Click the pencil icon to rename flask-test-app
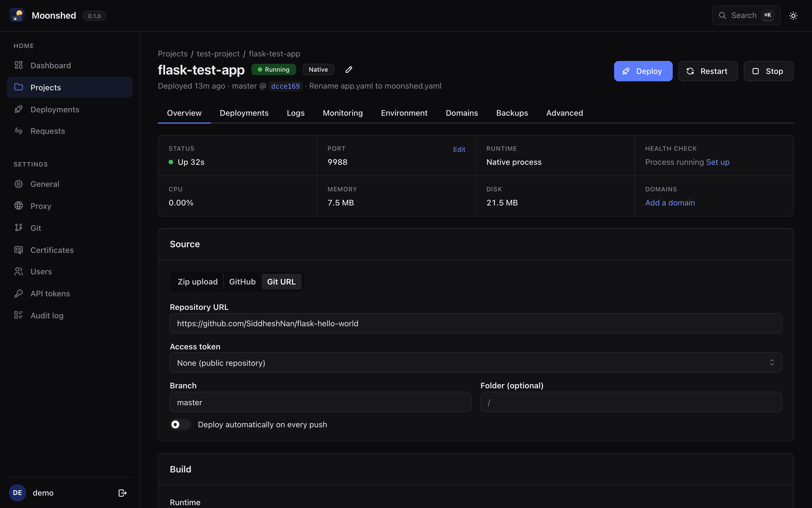The height and width of the screenshot is (508, 812). point(349,69)
